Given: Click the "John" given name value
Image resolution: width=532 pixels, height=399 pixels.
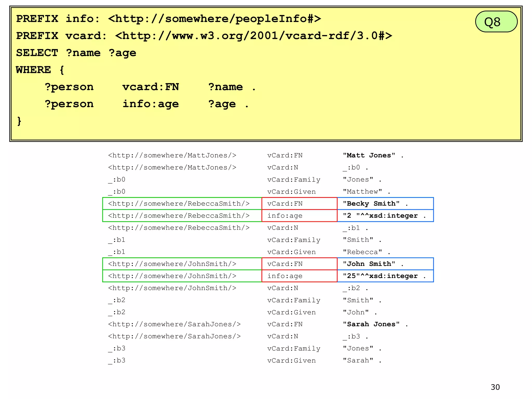Looking at the screenshot, I should coord(356,312).
